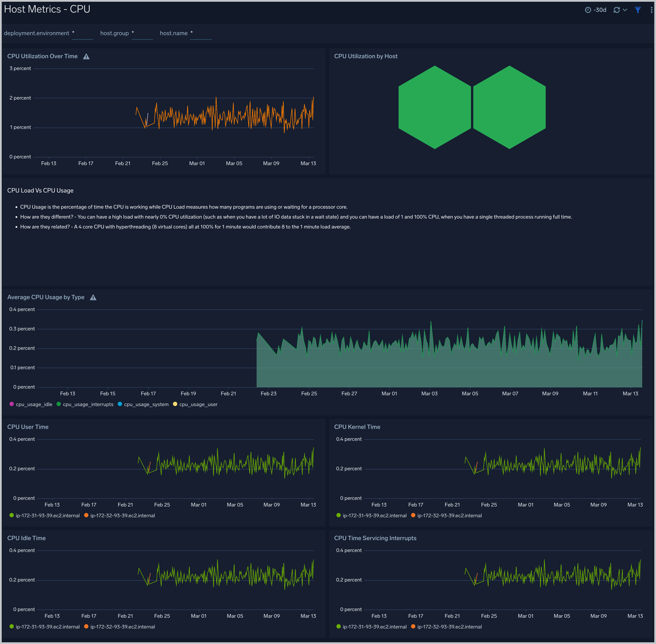Toggle ip-172-31-93-39 legend in Servicing Interrupts panel
The width and height of the screenshot is (656, 644).
pos(372,627)
